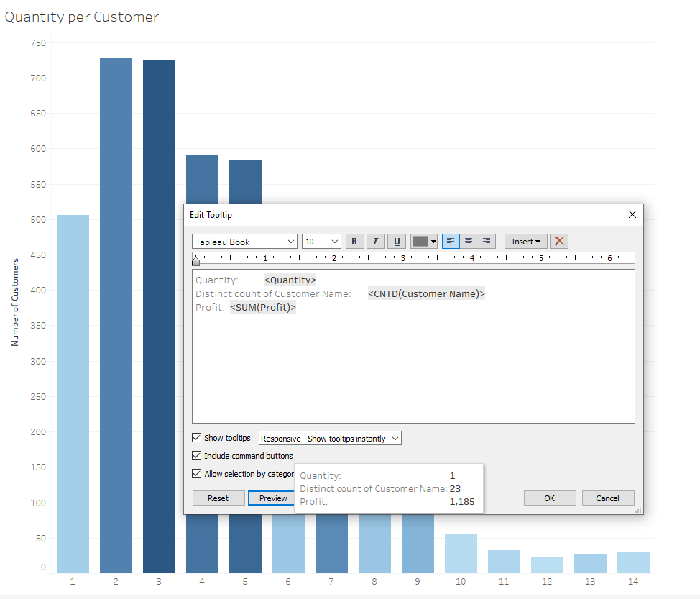Uncheck Show tooltips checkbox
Viewport: 700px width, 599px height.
point(196,438)
